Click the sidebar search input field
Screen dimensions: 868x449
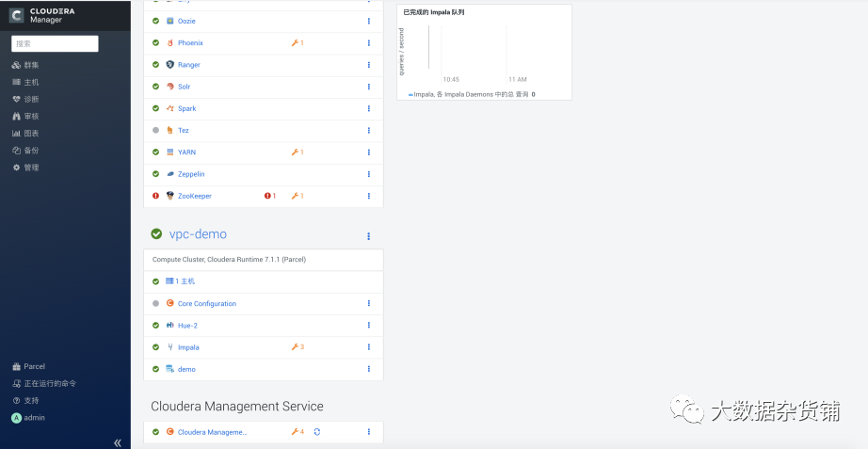[x=55, y=43]
